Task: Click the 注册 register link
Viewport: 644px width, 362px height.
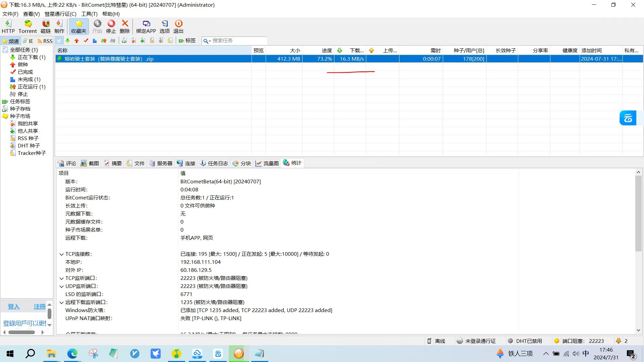Action: [x=40, y=307]
